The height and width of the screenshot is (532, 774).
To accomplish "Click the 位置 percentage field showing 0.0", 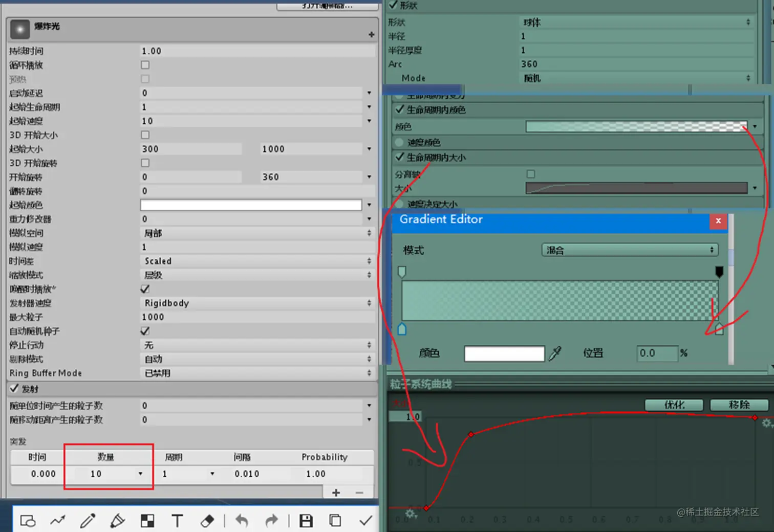I will pos(658,353).
